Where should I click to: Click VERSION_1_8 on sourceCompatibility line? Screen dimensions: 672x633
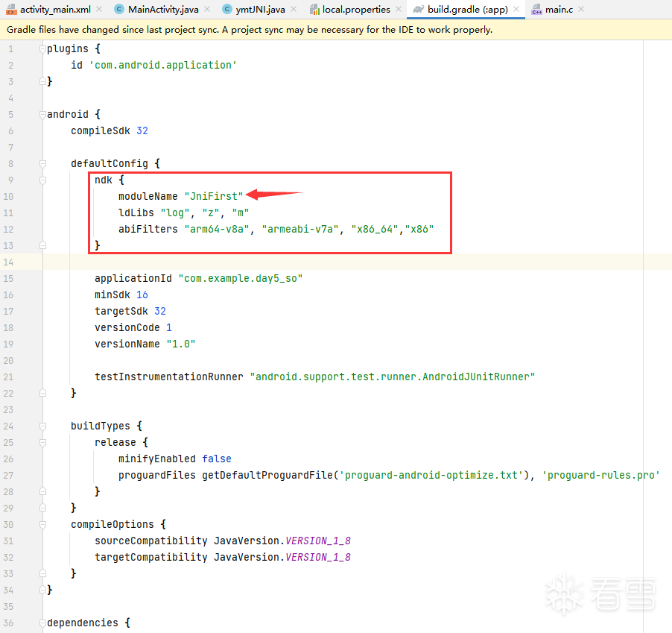pyautogui.click(x=318, y=541)
